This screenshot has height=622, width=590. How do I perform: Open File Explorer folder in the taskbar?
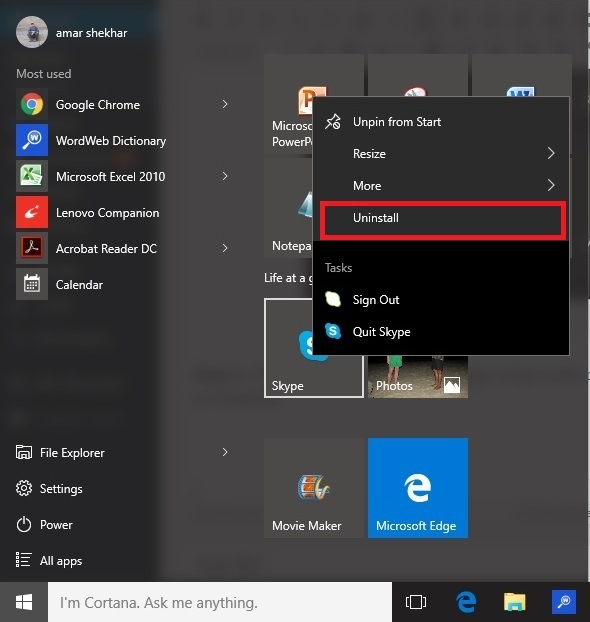pos(515,602)
